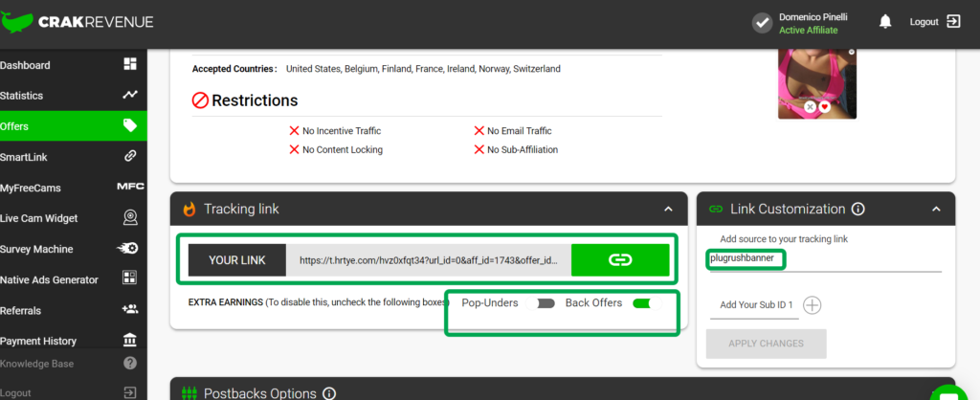980x400 pixels.
Task: Click the CrakRevenue whale logo
Action: click(17, 22)
